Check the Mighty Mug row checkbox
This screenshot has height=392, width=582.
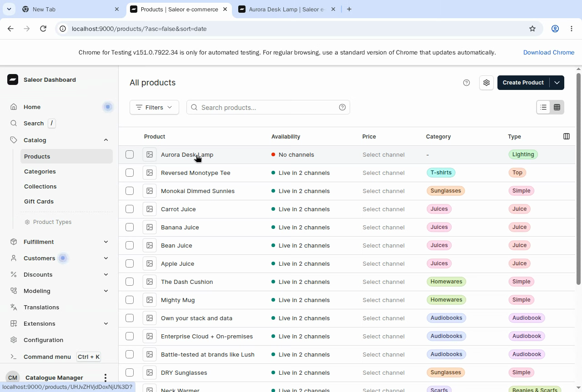pyautogui.click(x=130, y=300)
